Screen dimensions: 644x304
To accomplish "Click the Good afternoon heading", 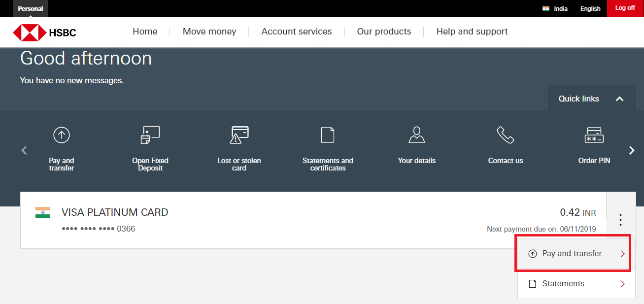I will click(86, 59).
